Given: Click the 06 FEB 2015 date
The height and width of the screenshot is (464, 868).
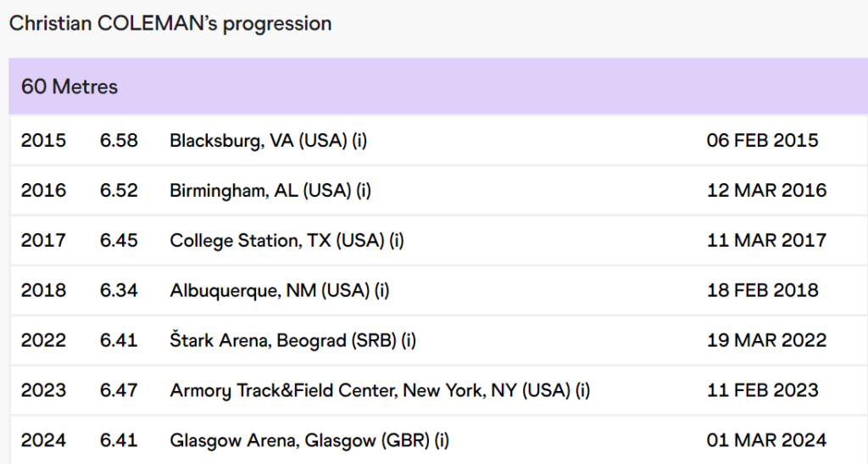Looking at the screenshot, I should point(762,141).
